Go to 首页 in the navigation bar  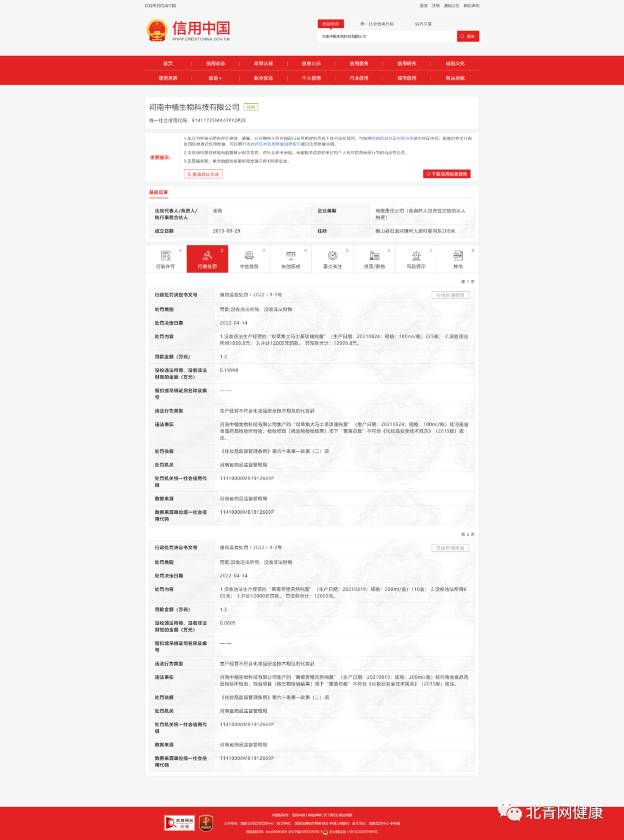tap(168, 64)
